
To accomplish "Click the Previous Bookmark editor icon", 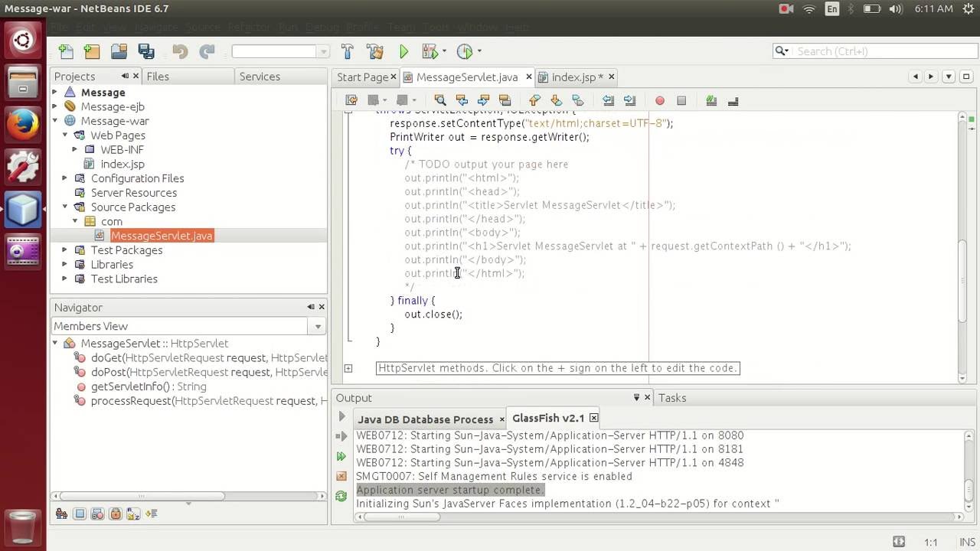I will tap(534, 100).
